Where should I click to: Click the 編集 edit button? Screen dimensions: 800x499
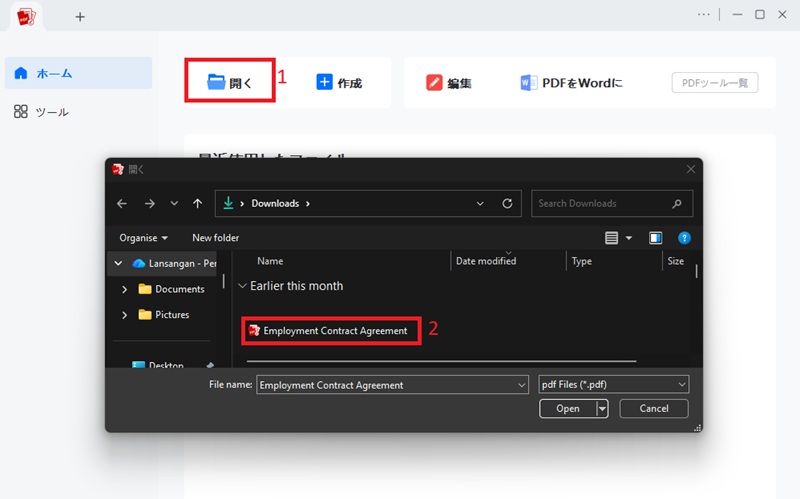coord(448,83)
